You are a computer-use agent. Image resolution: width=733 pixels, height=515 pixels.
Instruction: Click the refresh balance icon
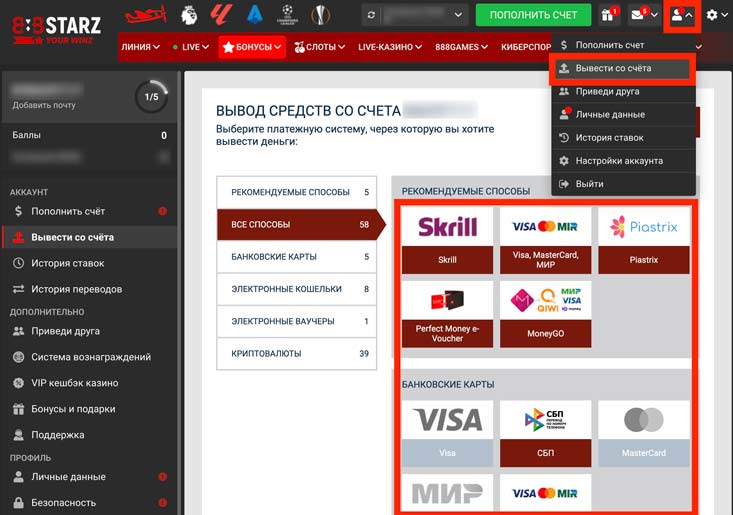(372, 15)
